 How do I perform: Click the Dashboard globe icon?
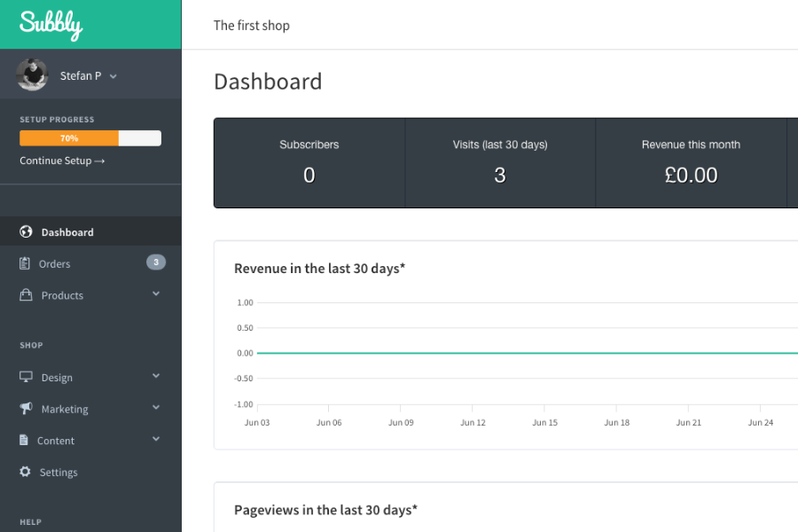click(x=26, y=231)
